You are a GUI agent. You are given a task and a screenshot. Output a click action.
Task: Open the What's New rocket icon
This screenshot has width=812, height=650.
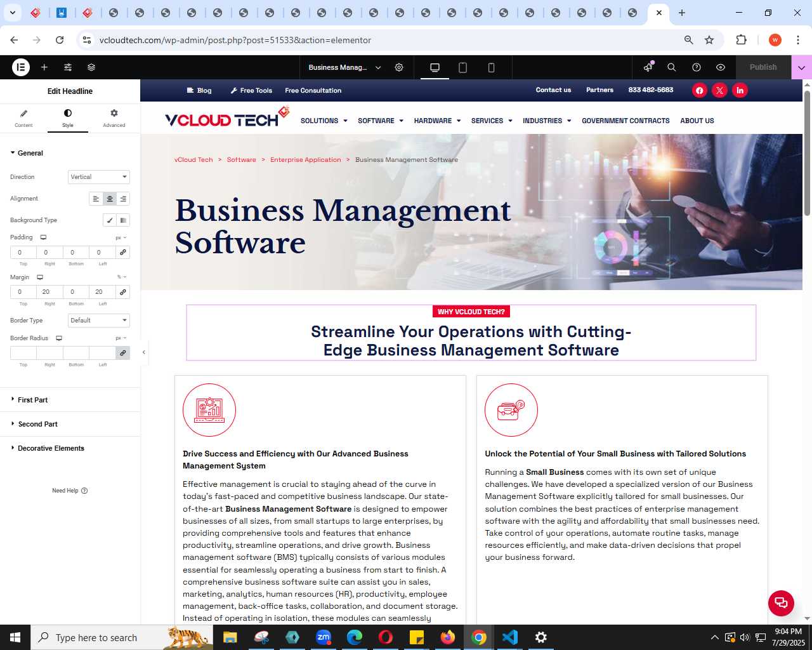648,67
